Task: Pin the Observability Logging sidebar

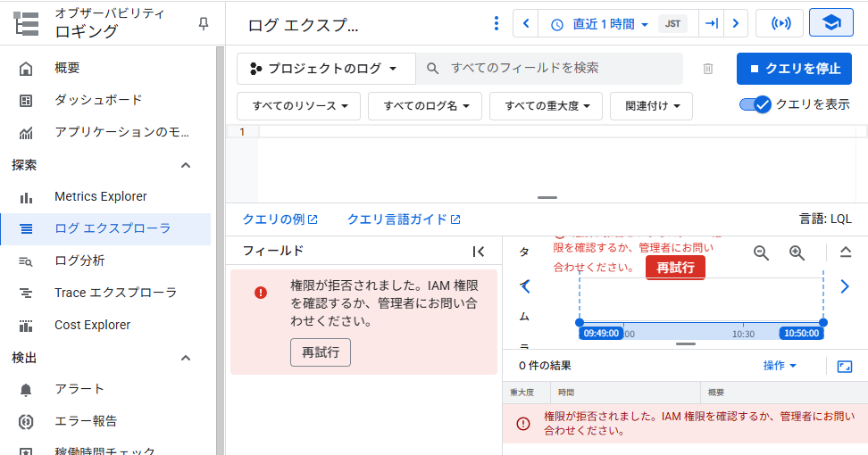Action: click(204, 24)
